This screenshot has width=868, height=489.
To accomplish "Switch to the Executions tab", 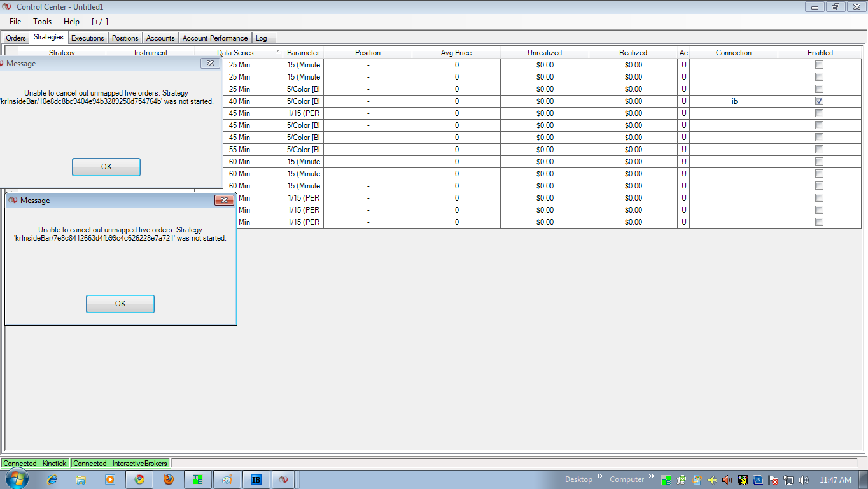I will [x=88, y=38].
